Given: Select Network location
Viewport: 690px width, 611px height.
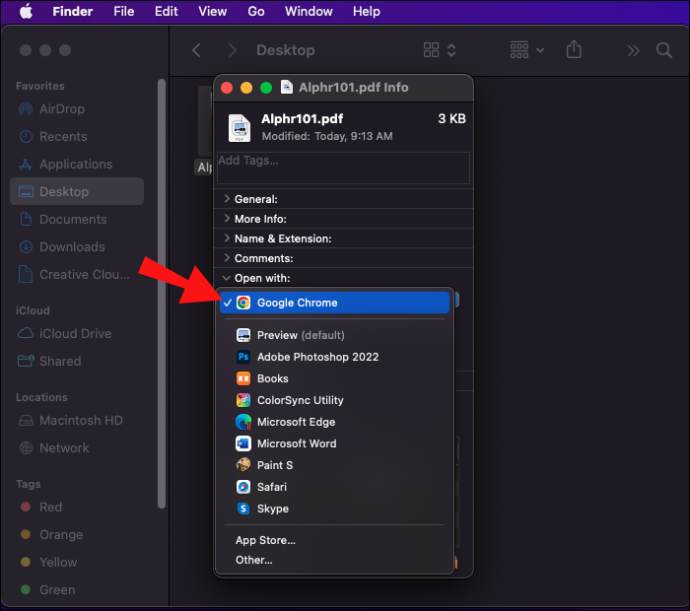Looking at the screenshot, I should [77, 448].
